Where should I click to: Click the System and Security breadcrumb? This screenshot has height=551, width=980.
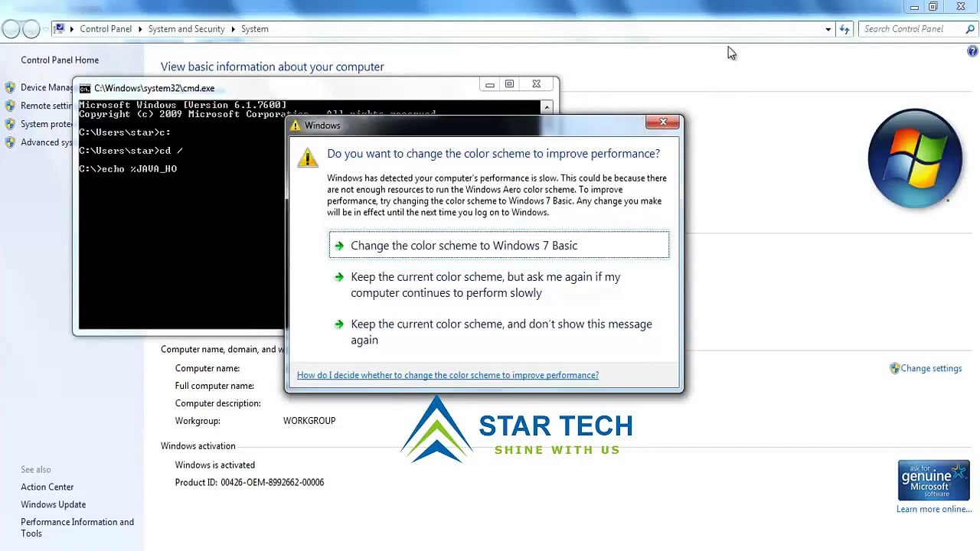click(x=186, y=29)
